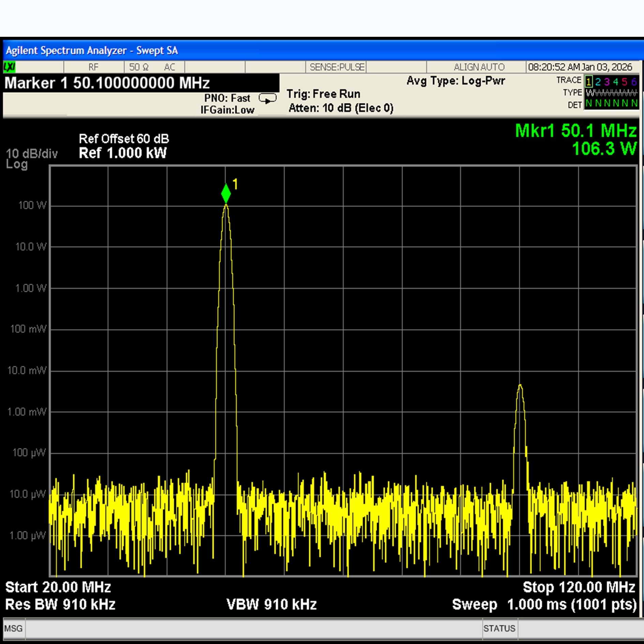
Task: Select trace 6 indicator
Action: point(633,82)
